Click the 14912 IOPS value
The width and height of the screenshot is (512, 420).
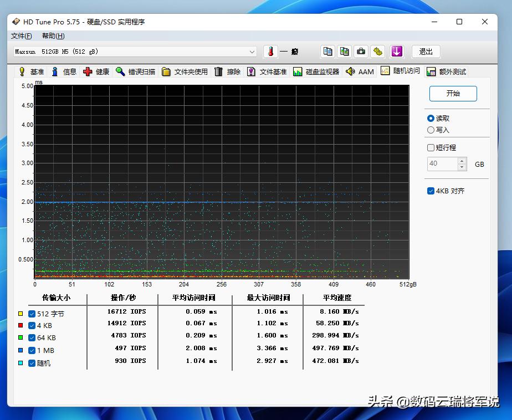pos(127,324)
